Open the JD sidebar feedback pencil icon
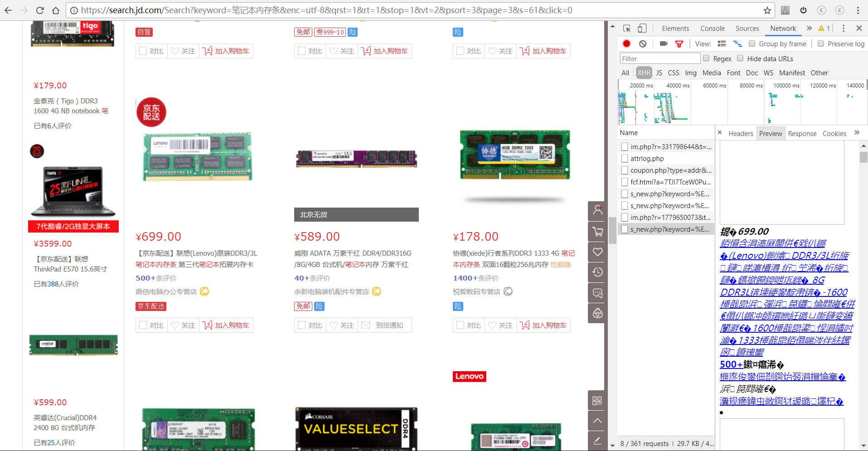 coord(597,441)
